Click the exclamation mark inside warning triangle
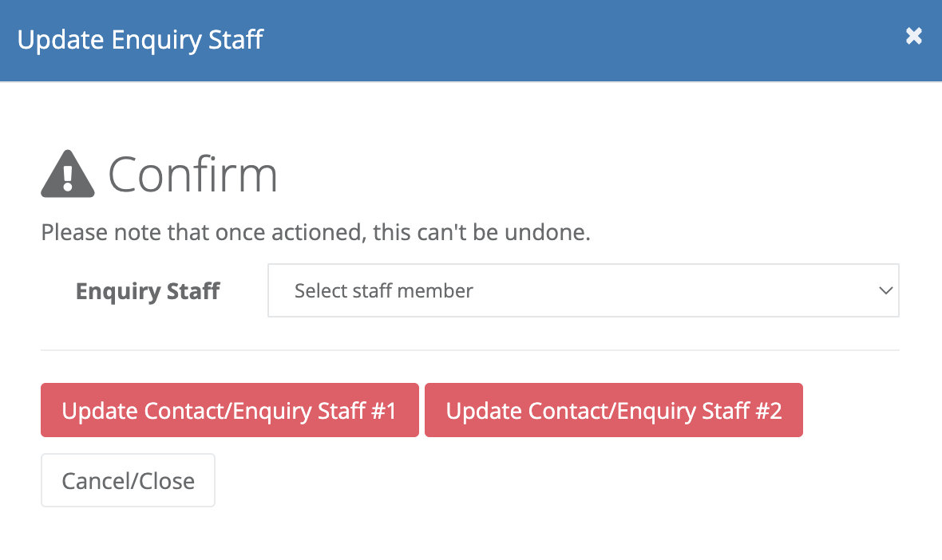The width and height of the screenshot is (942, 560). [68, 177]
